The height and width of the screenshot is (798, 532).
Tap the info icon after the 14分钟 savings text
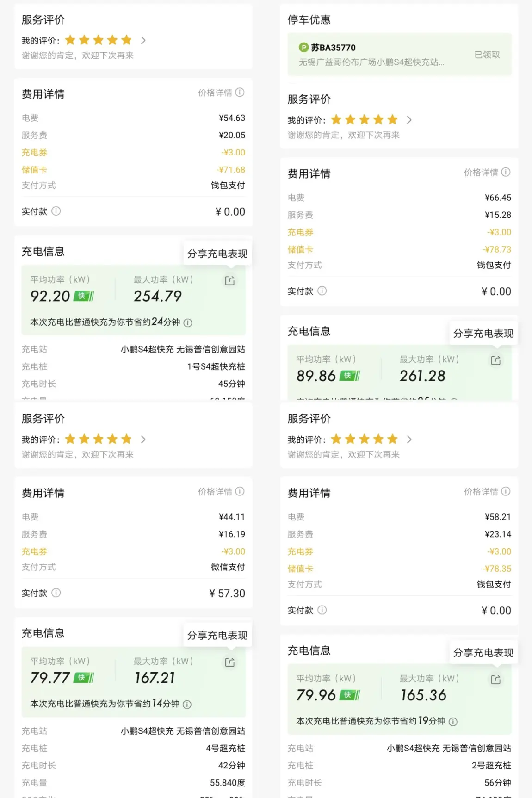[x=187, y=705]
